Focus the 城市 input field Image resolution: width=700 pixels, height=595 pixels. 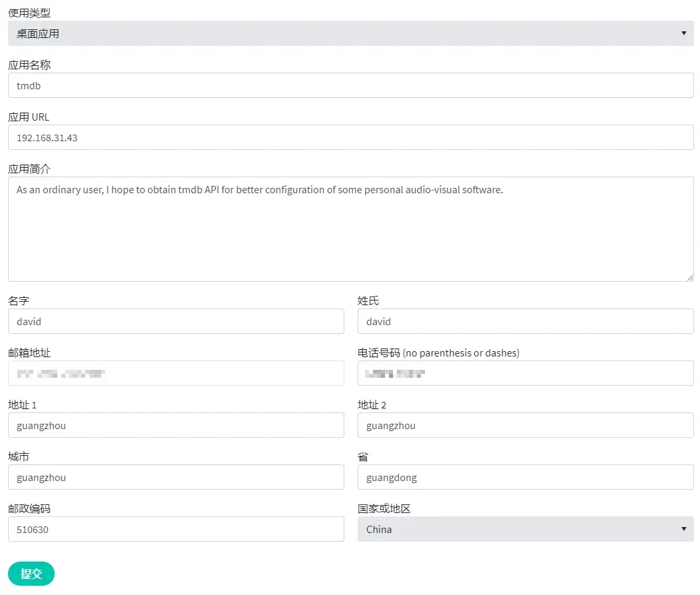pyautogui.click(x=176, y=477)
